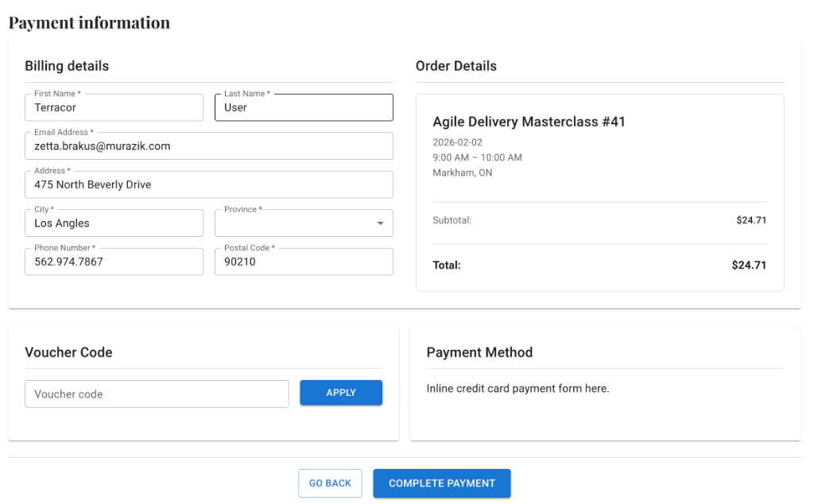Click the location Markham, ON

pos(462,173)
